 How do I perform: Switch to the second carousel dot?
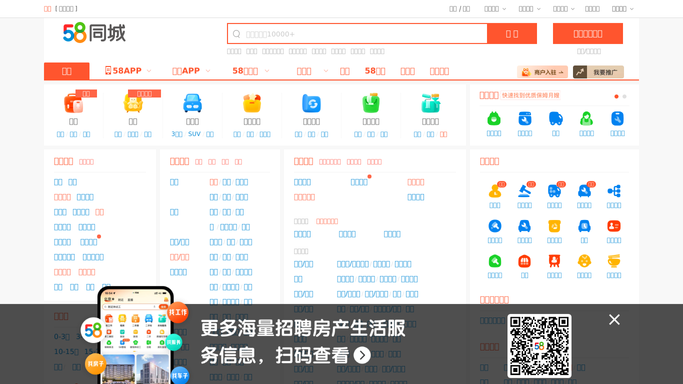[x=625, y=96]
